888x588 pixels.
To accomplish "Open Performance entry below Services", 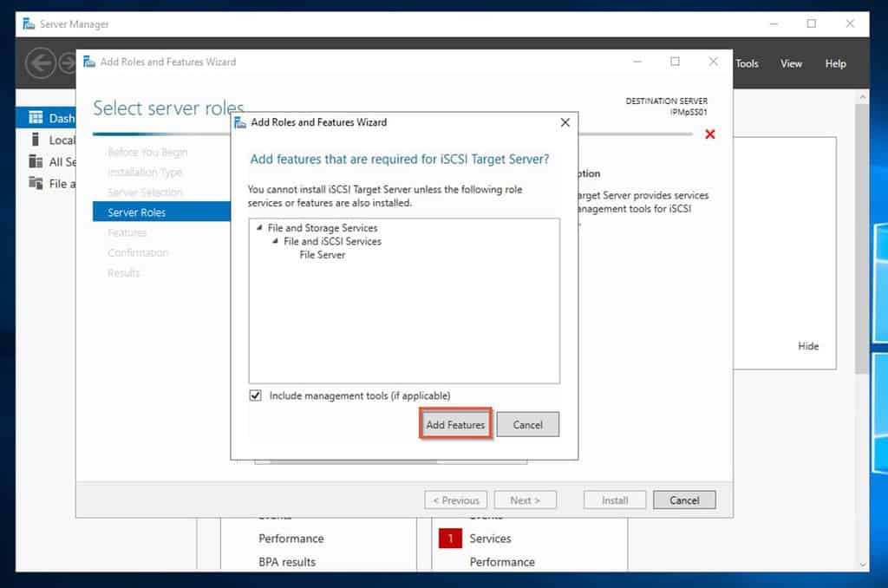I will (502, 562).
